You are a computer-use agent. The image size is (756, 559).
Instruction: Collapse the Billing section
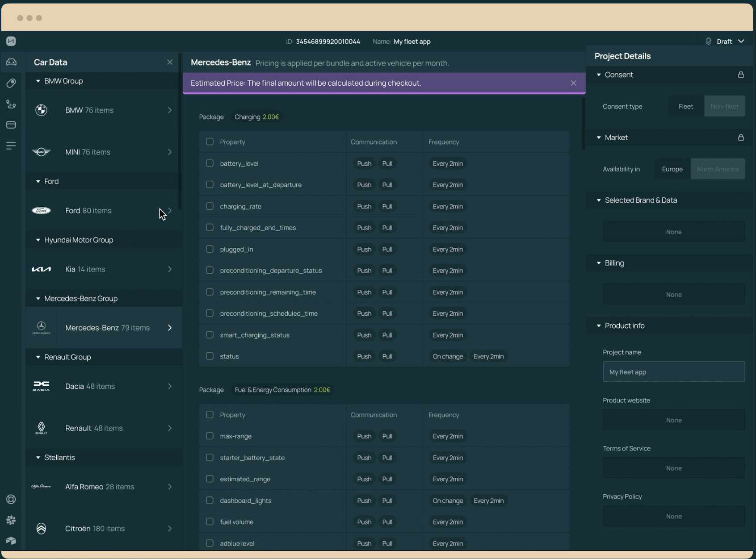pos(599,263)
